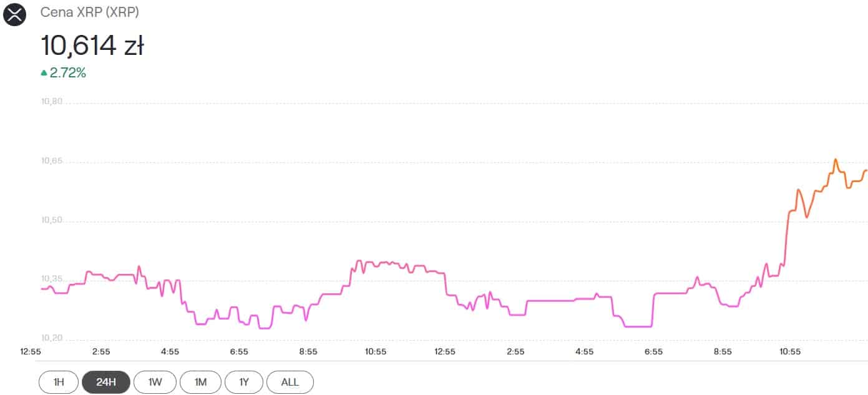Click the highest peak of the orange line

836,160
